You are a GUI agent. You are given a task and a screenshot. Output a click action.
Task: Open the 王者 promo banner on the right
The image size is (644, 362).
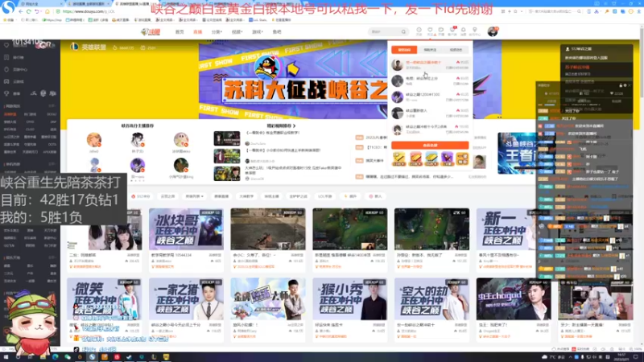[517, 153]
